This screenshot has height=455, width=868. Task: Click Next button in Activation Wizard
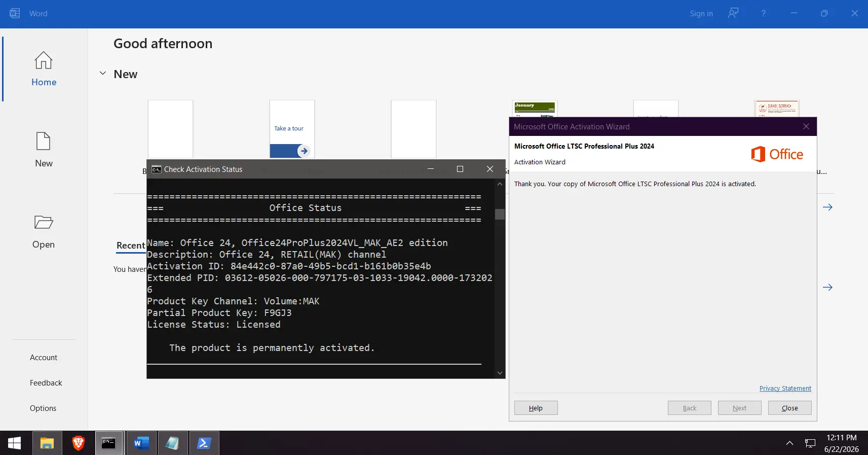click(740, 408)
